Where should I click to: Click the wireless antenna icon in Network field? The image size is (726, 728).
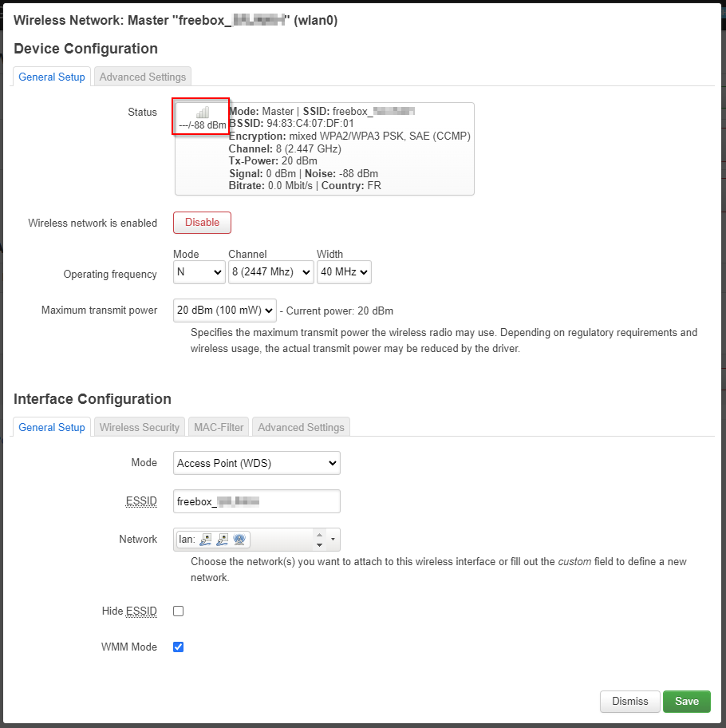(239, 540)
